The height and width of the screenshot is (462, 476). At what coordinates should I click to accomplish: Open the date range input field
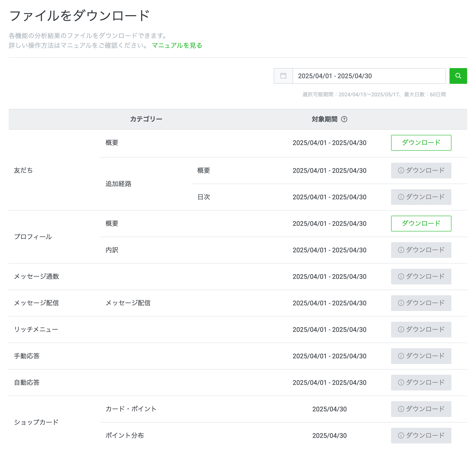369,76
